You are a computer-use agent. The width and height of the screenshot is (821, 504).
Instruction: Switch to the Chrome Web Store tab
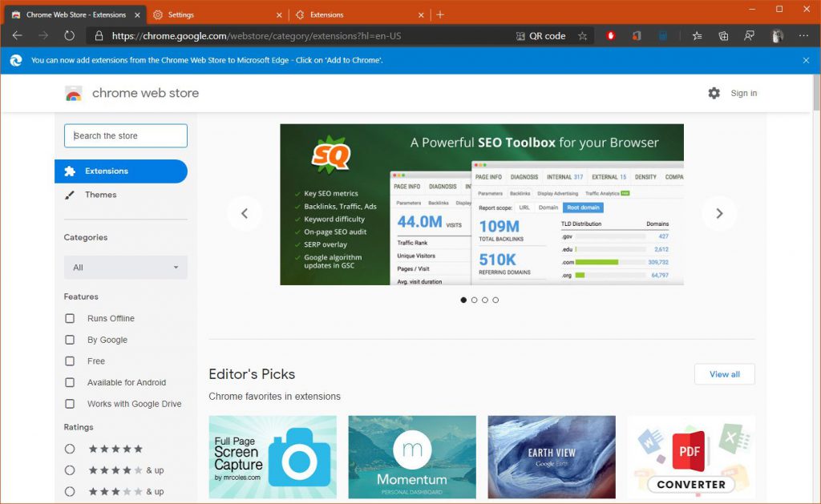click(x=76, y=14)
